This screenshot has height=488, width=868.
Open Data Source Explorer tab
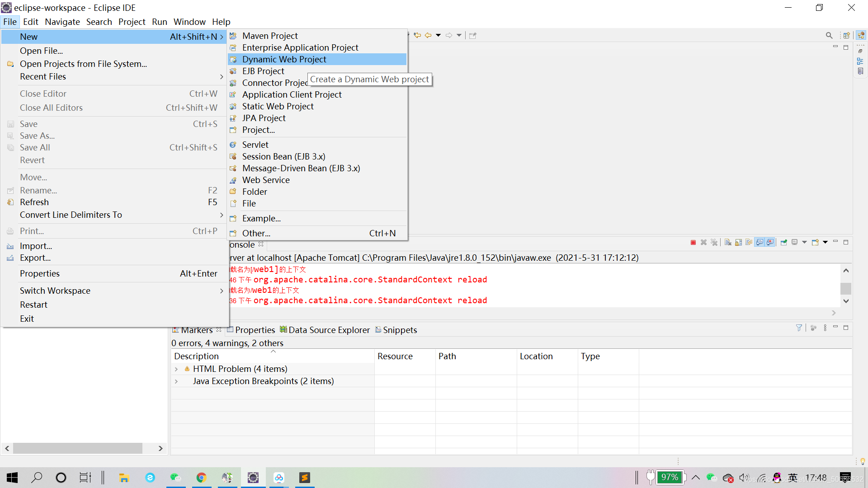(325, 330)
